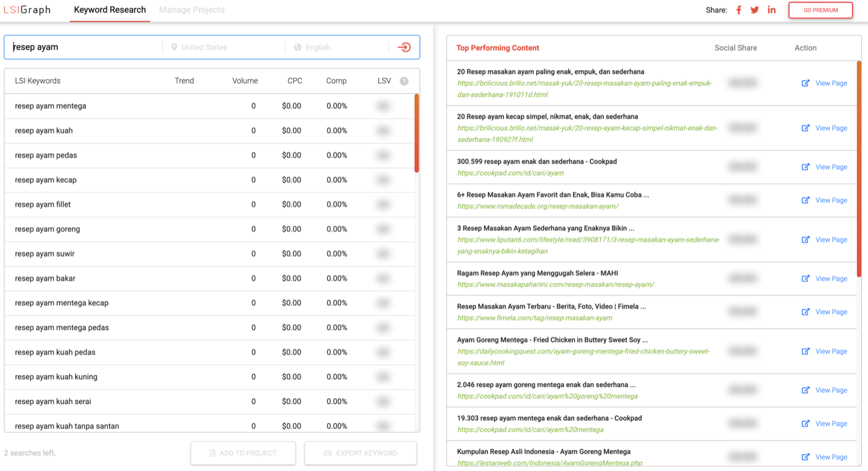Image resolution: width=868 pixels, height=471 pixels.
Task: Click the LinkedIn share icon
Action: pyautogui.click(x=771, y=10)
